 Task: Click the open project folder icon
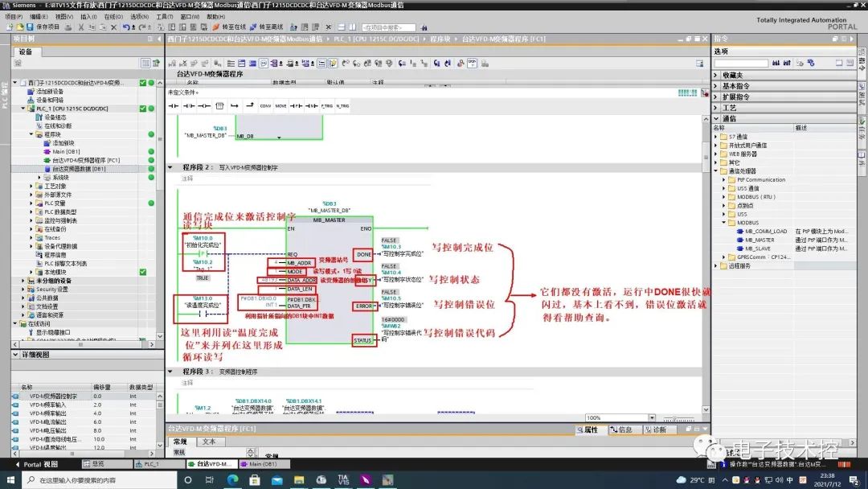19,27
